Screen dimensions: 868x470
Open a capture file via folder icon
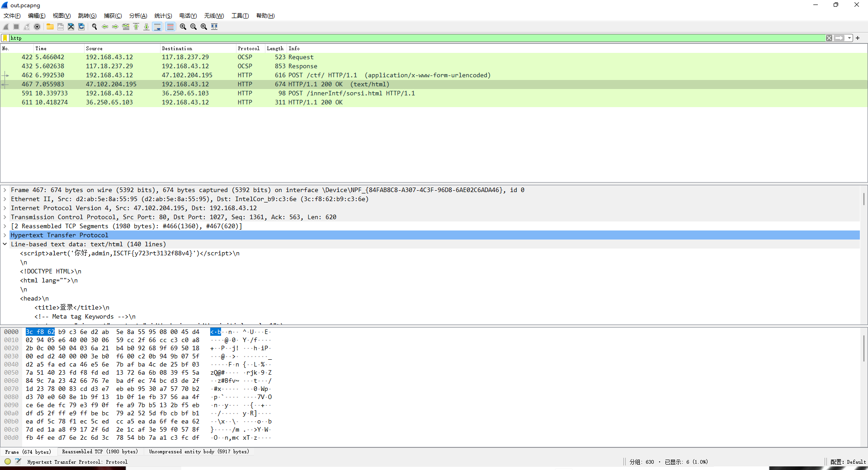click(50, 27)
